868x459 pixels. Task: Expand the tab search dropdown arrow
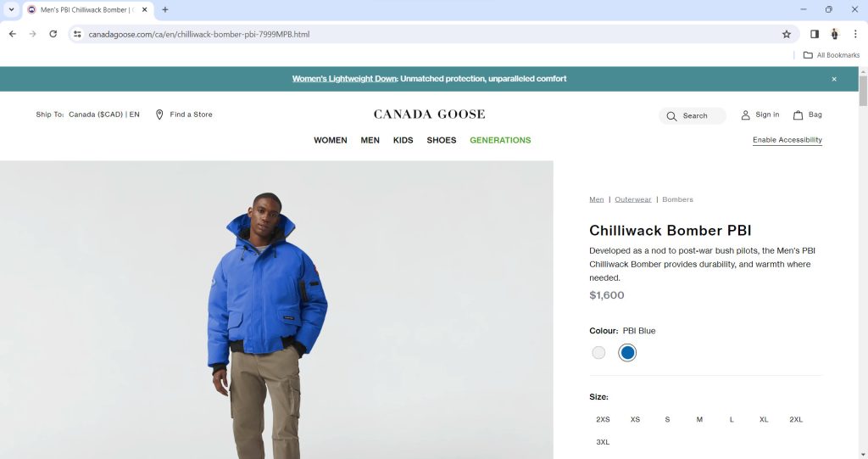(11, 9)
